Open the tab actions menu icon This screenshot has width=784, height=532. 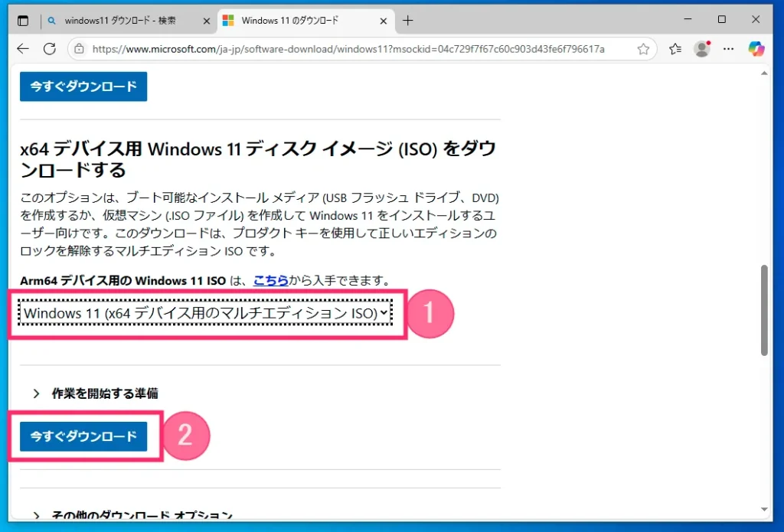(23, 21)
